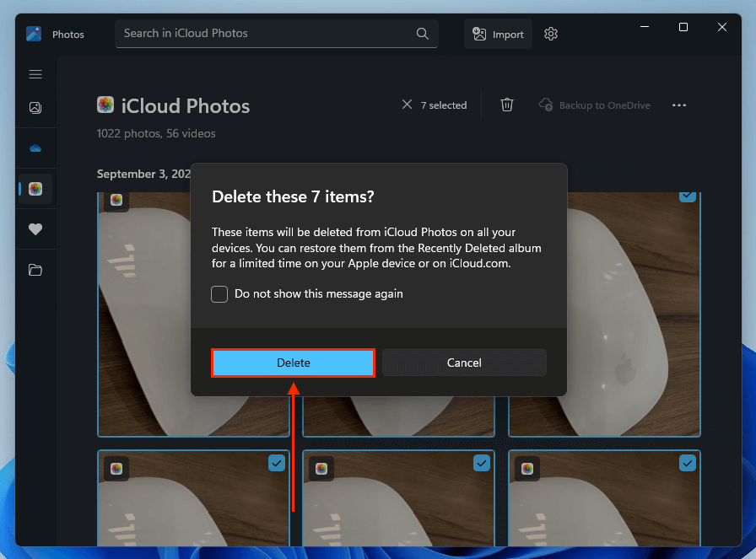Open the Gallery sidebar icon

(35, 107)
